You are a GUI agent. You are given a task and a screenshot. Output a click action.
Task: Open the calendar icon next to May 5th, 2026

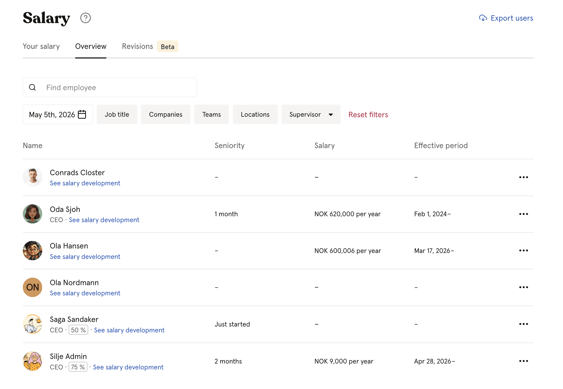tap(82, 114)
